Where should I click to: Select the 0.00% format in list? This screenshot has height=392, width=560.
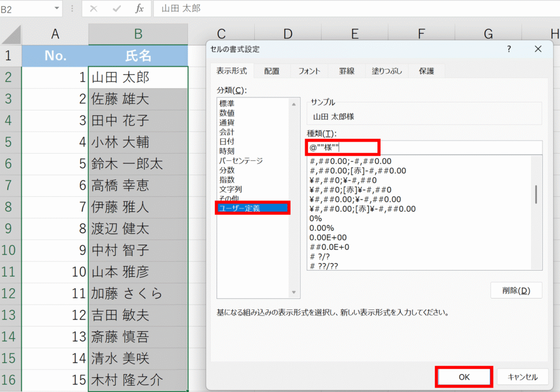tap(322, 228)
